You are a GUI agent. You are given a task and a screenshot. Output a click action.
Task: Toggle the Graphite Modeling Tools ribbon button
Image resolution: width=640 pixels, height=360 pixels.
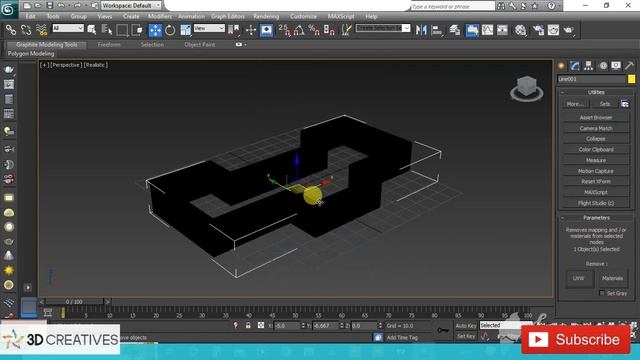[472, 30]
